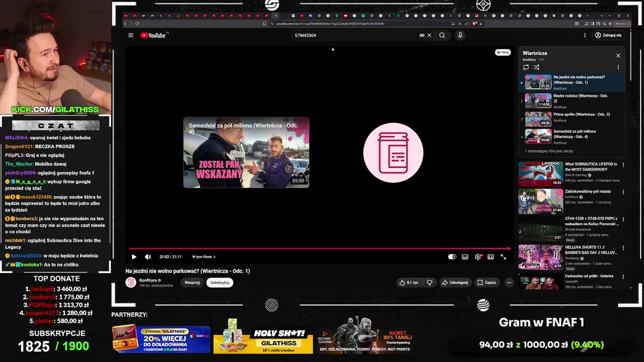
Task: Hide the end-screen suggestions via Ukryj
Action: [503, 52]
